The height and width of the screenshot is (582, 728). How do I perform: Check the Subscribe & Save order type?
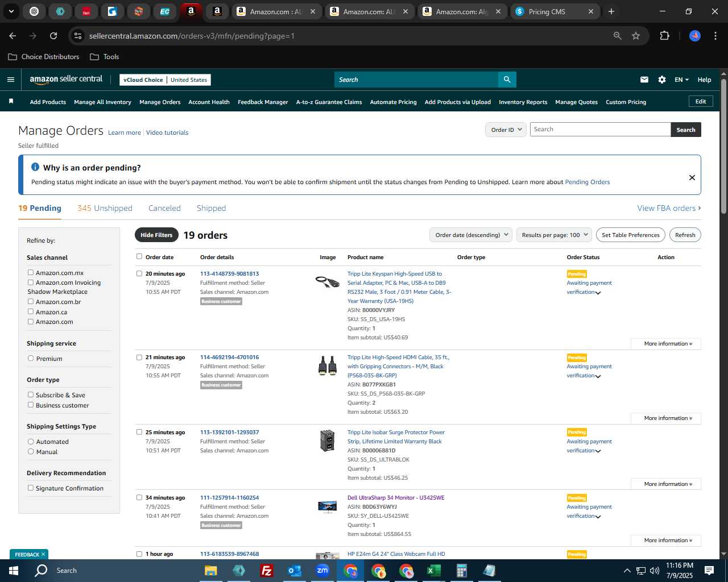click(x=31, y=394)
